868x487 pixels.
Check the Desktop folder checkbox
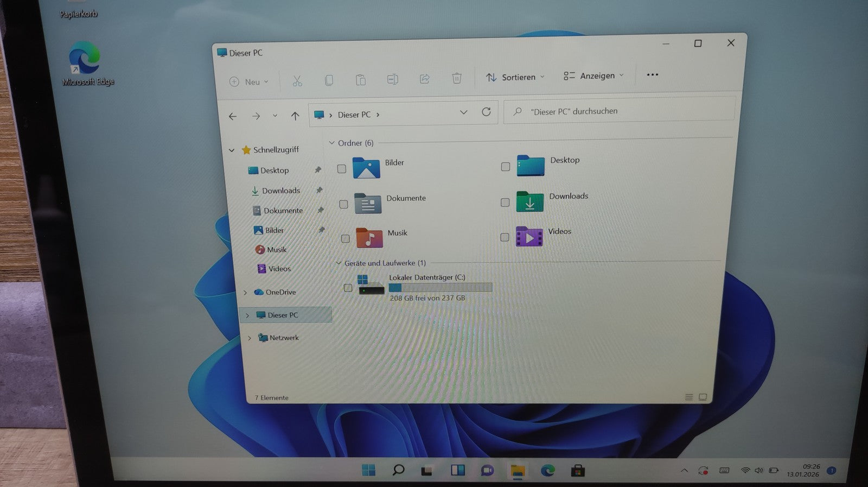click(506, 167)
